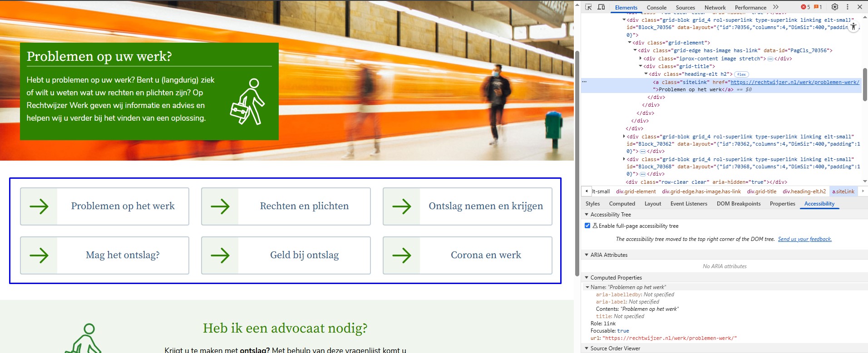Switch to the Network tab

pyautogui.click(x=715, y=7)
